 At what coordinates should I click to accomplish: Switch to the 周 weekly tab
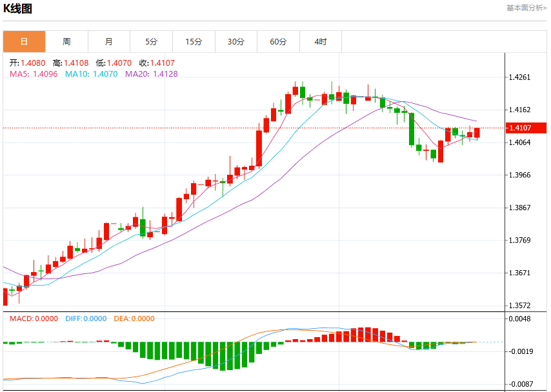pyautogui.click(x=66, y=41)
